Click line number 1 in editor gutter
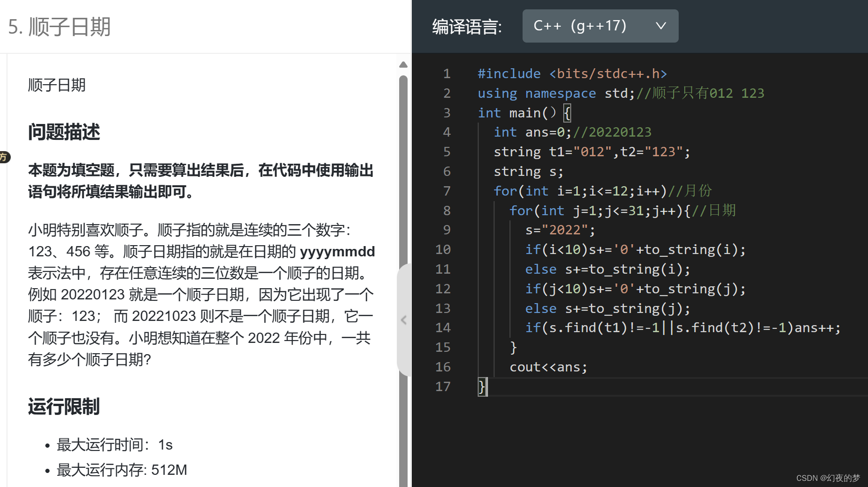The height and width of the screenshot is (487, 868). coord(447,73)
